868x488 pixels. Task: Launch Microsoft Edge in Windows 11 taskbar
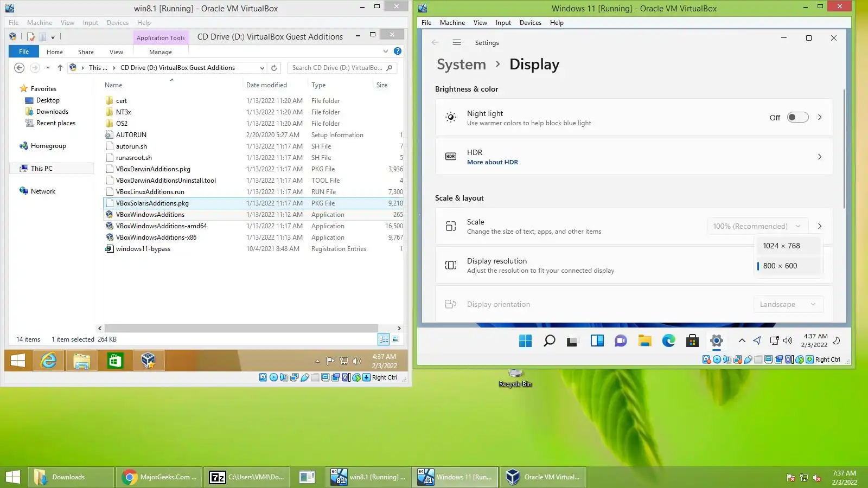click(x=668, y=341)
